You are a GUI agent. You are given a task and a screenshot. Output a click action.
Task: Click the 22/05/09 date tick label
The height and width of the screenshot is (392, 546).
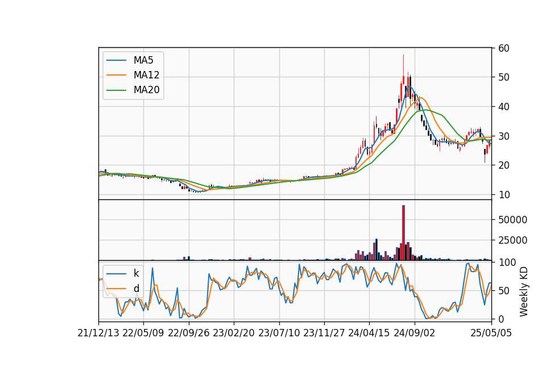tap(143, 333)
